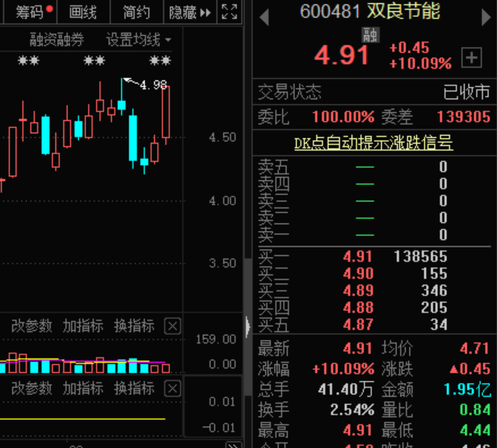Click the 买四 bid price 4.88
The width and height of the screenshot is (497, 448).
click(x=358, y=307)
